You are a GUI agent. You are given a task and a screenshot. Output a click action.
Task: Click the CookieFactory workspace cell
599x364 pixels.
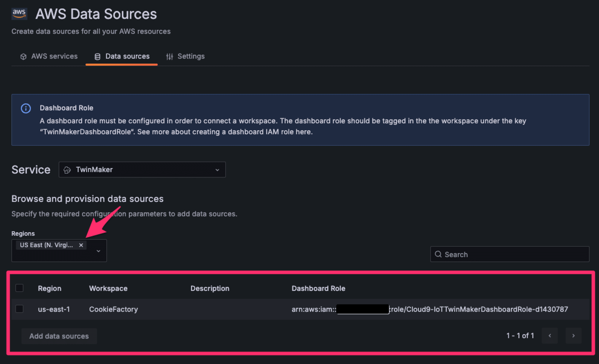[114, 309]
